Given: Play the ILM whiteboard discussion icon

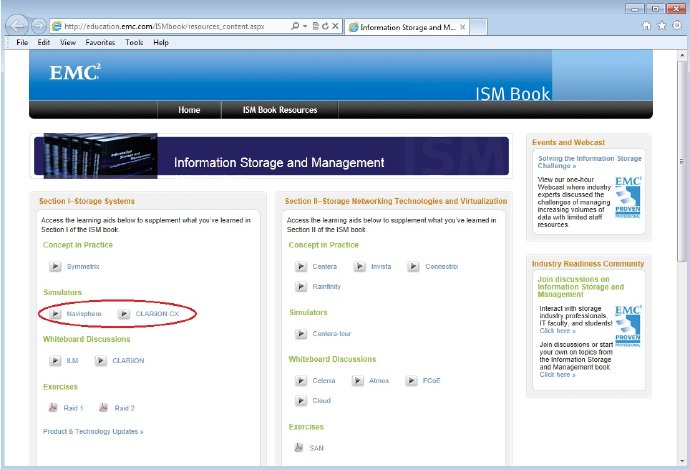Looking at the screenshot, I should point(55,360).
